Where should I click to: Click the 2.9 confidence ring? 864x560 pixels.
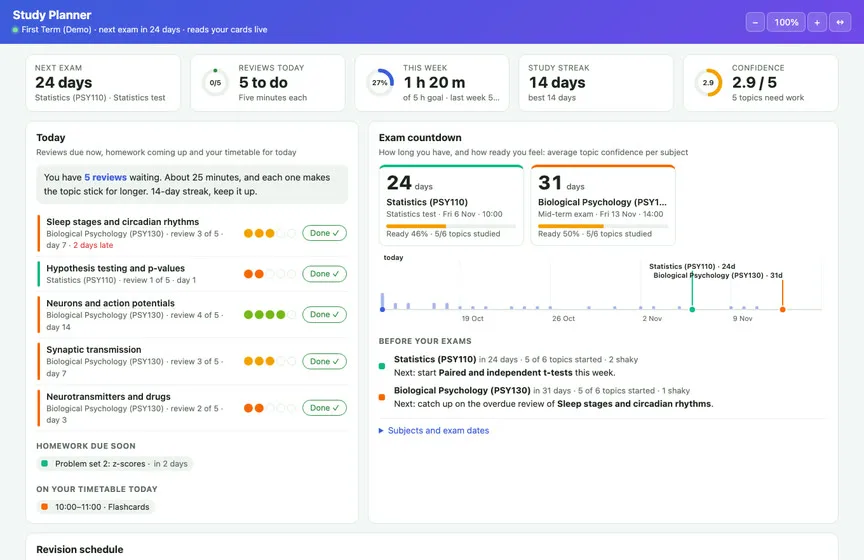coord(708,83)
